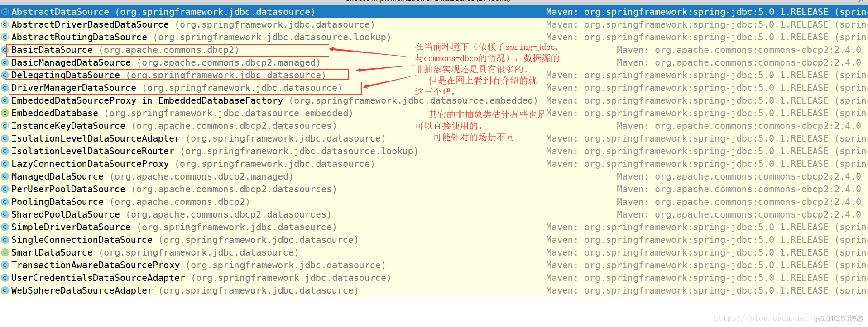Pick LazyConnectionDataSourceProxy implementation

coord(434,164)
